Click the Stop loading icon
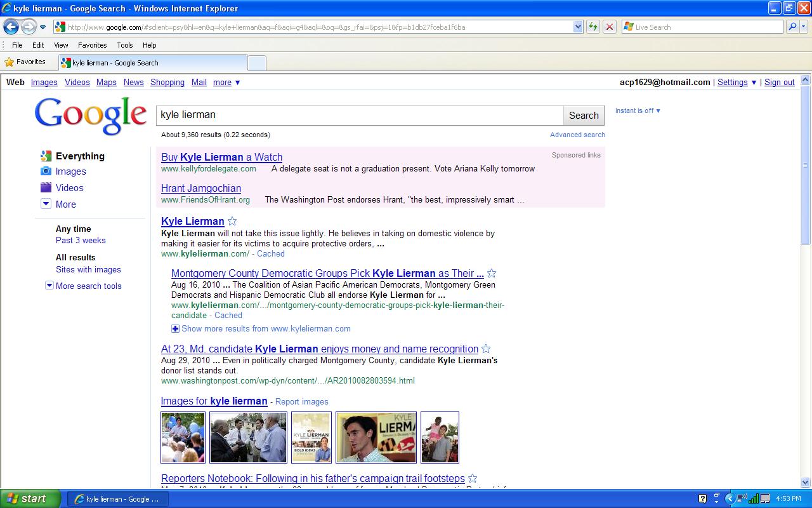 (609, 27)
